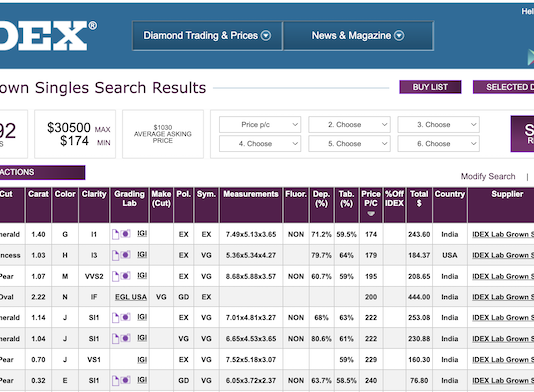Select total value 243.60
This screenshot has width=534, height=392.
419,234
